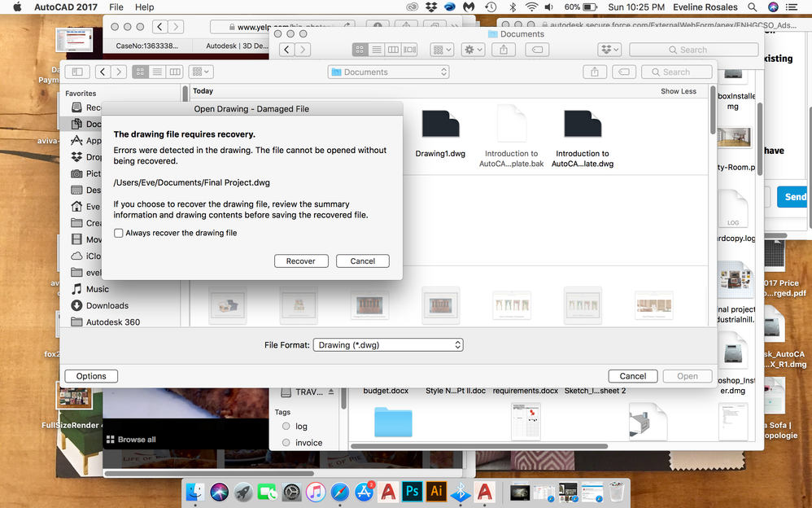Click Share icon in Finder Documents window
Viewport: 812px width, 508px height.
tap(504, 50)
